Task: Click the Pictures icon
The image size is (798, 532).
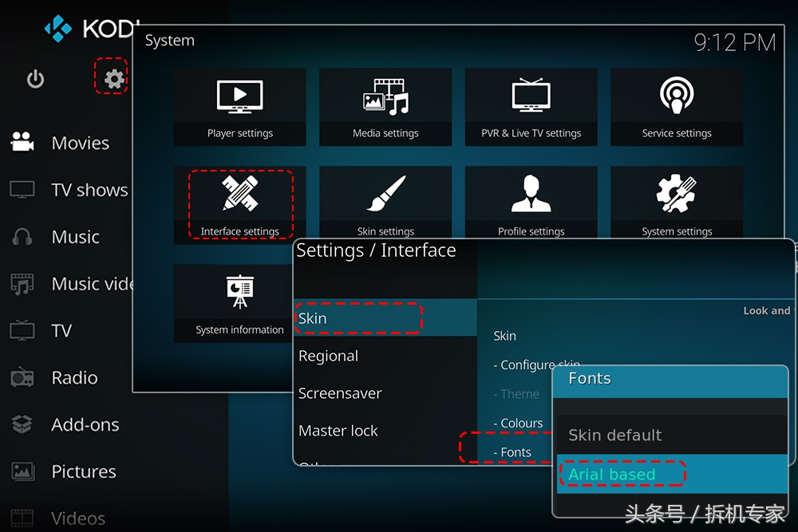Action: click(x=22, y=471)
